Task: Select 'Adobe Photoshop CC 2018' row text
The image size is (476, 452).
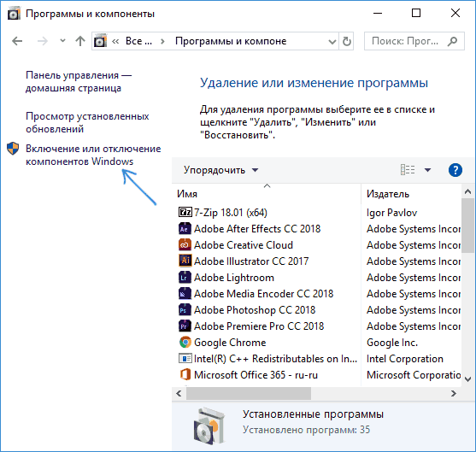Action: (x=255, y=310)
